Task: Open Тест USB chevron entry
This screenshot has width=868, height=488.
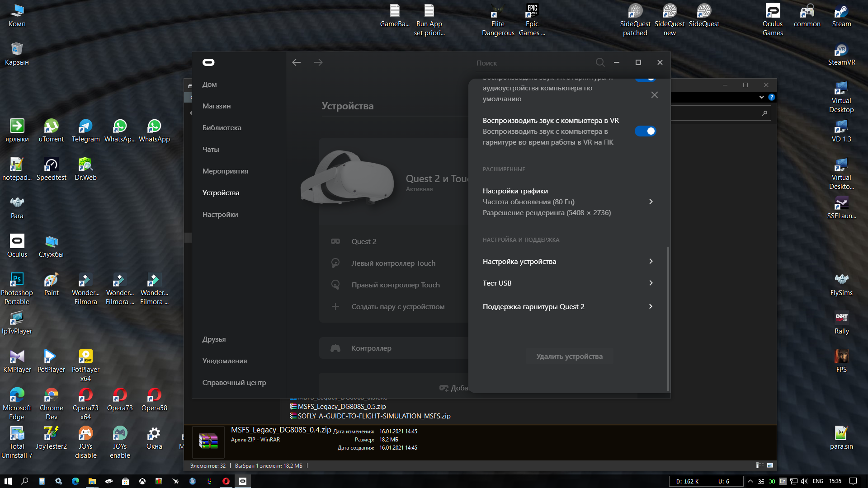Action: [651, 283]
